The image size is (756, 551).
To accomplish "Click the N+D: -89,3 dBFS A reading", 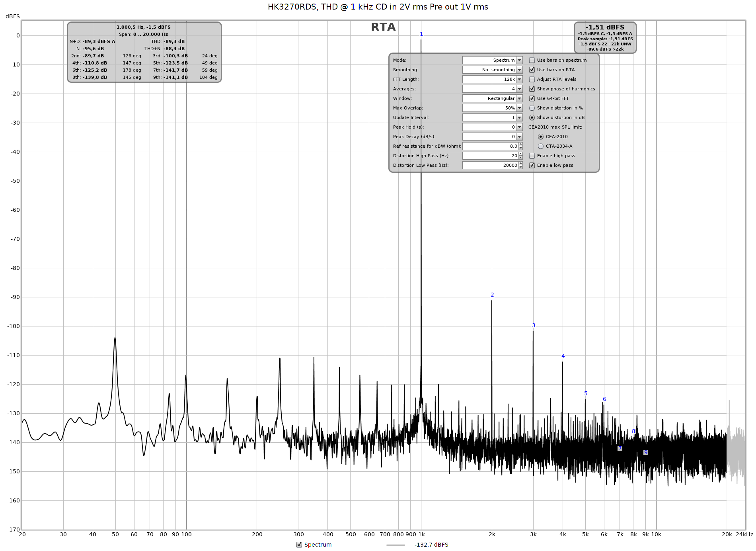I will (92, 41).
